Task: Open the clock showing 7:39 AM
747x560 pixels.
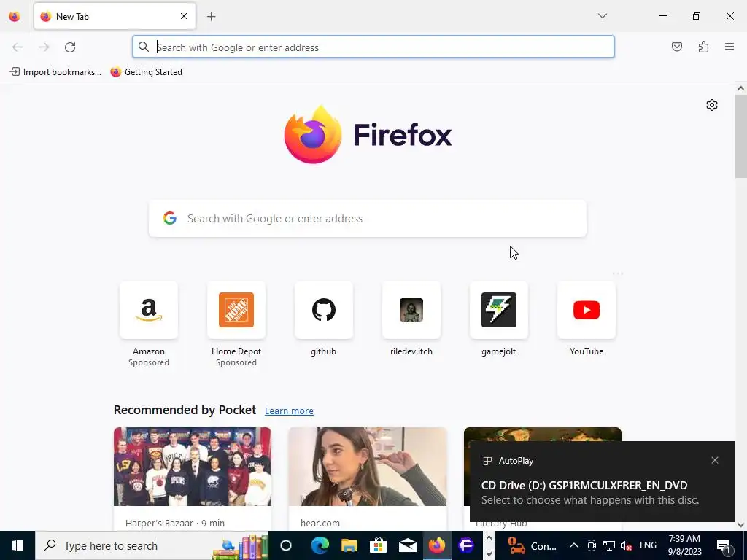Action: (684, 545)
